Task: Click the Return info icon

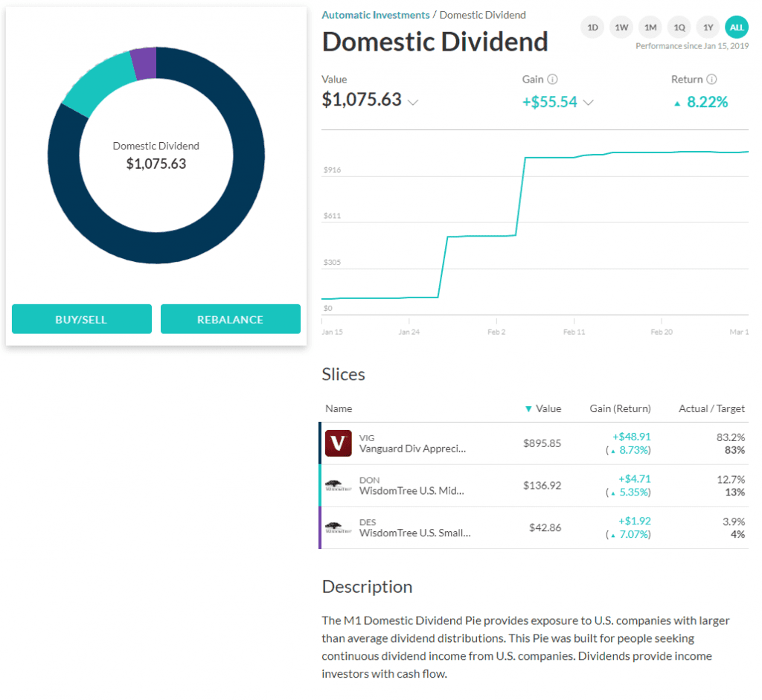Action: pyautogui.click(x=711, y=79)
